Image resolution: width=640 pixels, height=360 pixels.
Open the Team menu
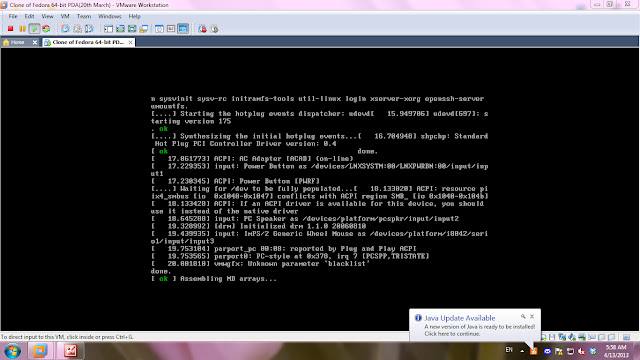[x=84, y=16]
